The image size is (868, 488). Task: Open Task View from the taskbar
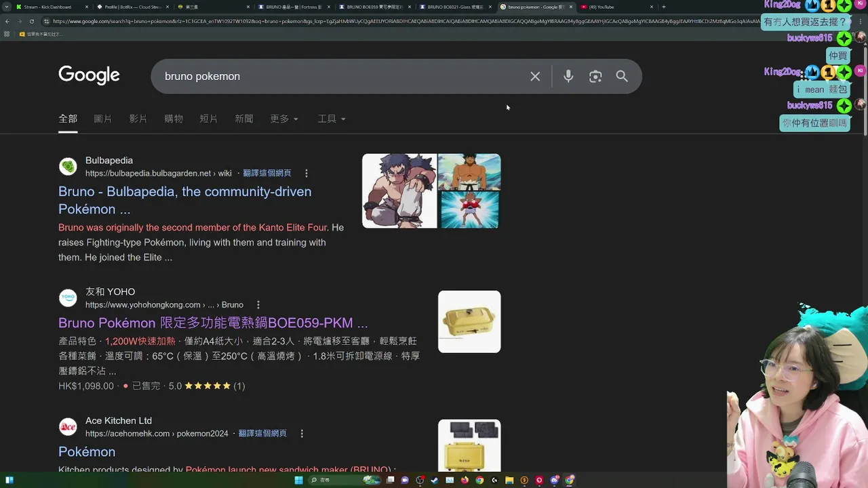pos(390,480)
